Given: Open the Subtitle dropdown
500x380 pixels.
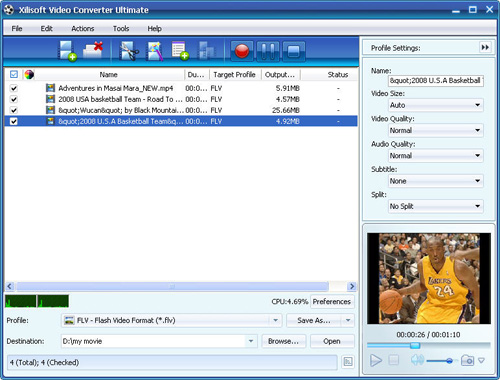Looking at the screenshot, I should [436, 181].
